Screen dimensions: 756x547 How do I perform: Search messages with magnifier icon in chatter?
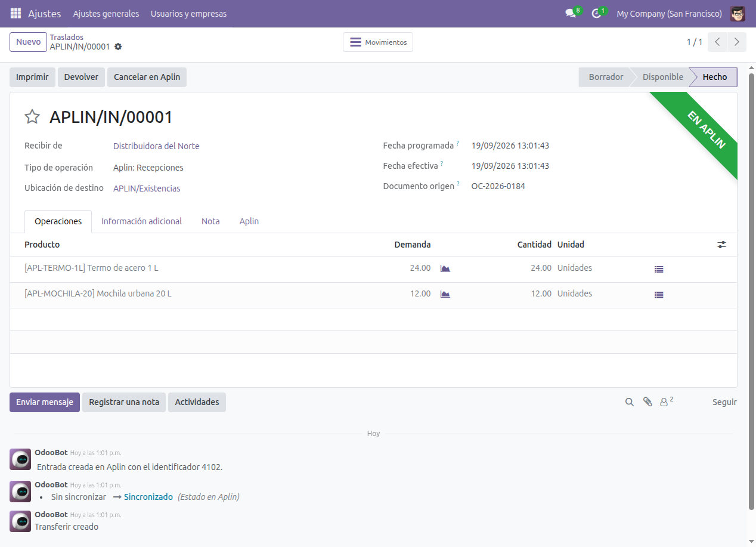[x=629, y=402]
